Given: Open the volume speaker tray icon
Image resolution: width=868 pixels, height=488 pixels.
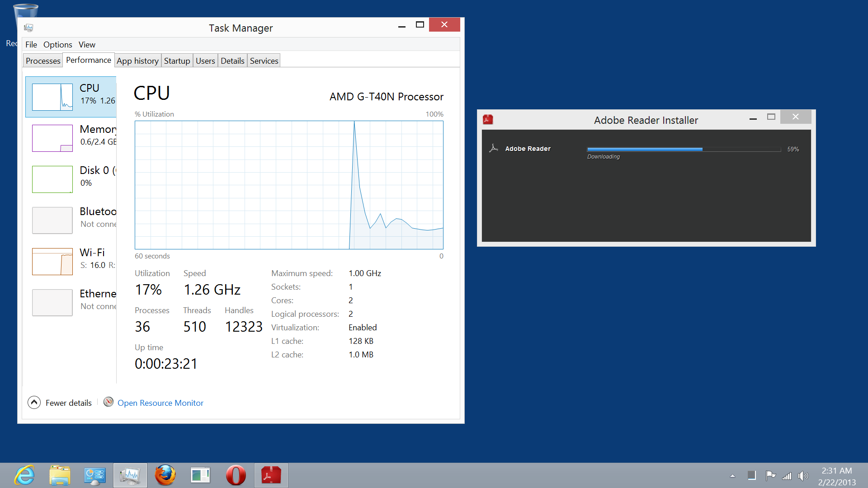Looking at the screenshot, I should tap(803, 476).
